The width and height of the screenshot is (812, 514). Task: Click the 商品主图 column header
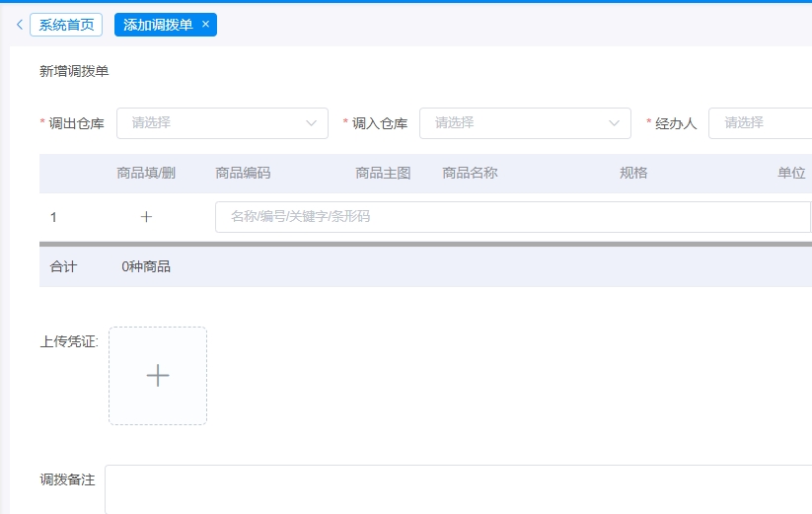(383, 173)
